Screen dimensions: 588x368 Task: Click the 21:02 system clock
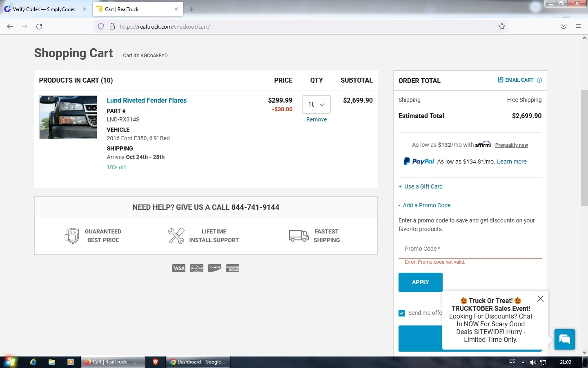566,362
